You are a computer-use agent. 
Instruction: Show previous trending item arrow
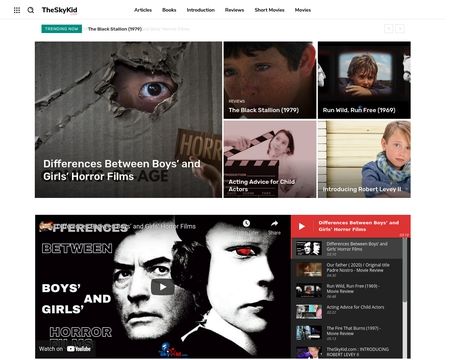point(388,29)
